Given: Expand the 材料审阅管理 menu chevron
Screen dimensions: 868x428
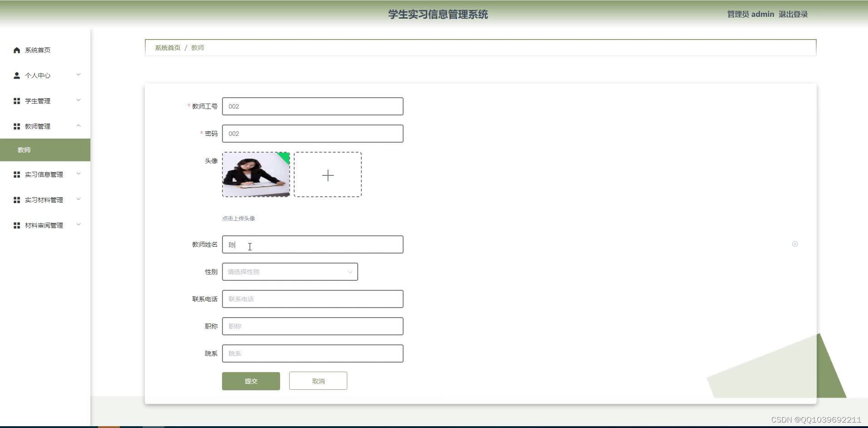Looking at the screenshot, I should (x=79, y=225).
